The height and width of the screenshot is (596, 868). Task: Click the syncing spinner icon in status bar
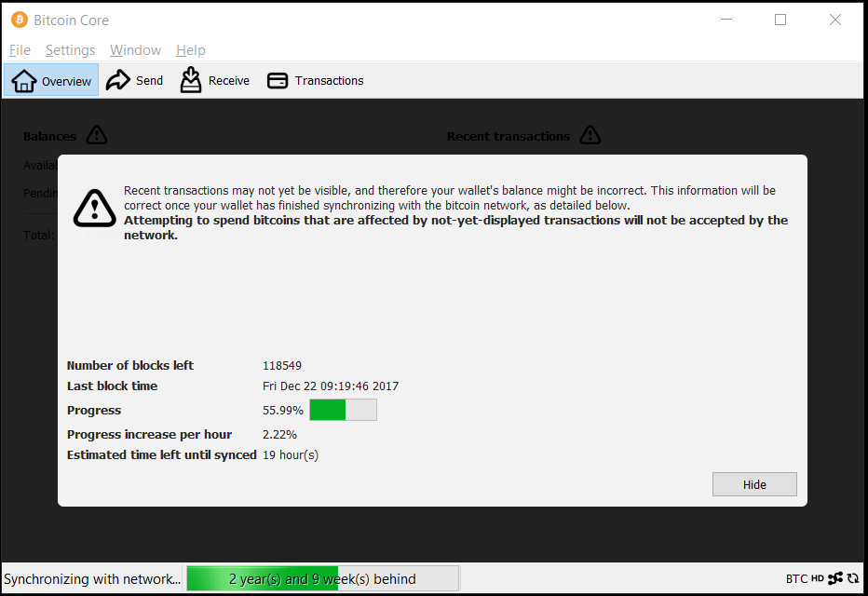click(853, 578)
